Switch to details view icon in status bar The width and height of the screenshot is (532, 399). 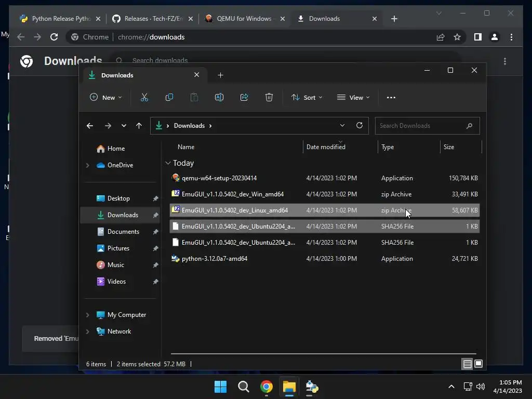(467, 364)
